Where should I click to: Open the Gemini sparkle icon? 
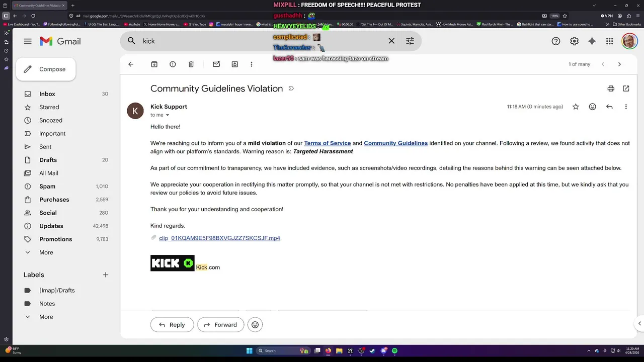[592, 41]
